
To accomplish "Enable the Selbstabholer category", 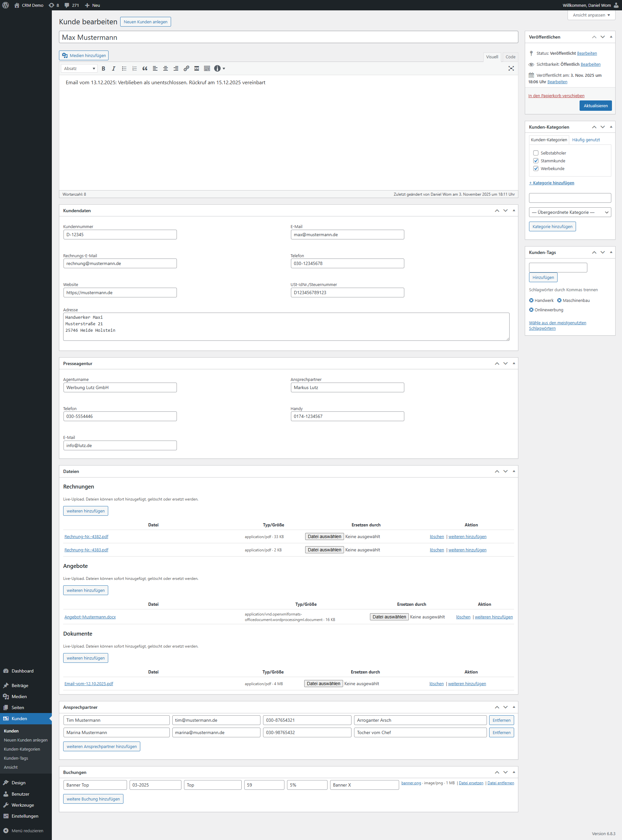I will click(x=536, y=153).
